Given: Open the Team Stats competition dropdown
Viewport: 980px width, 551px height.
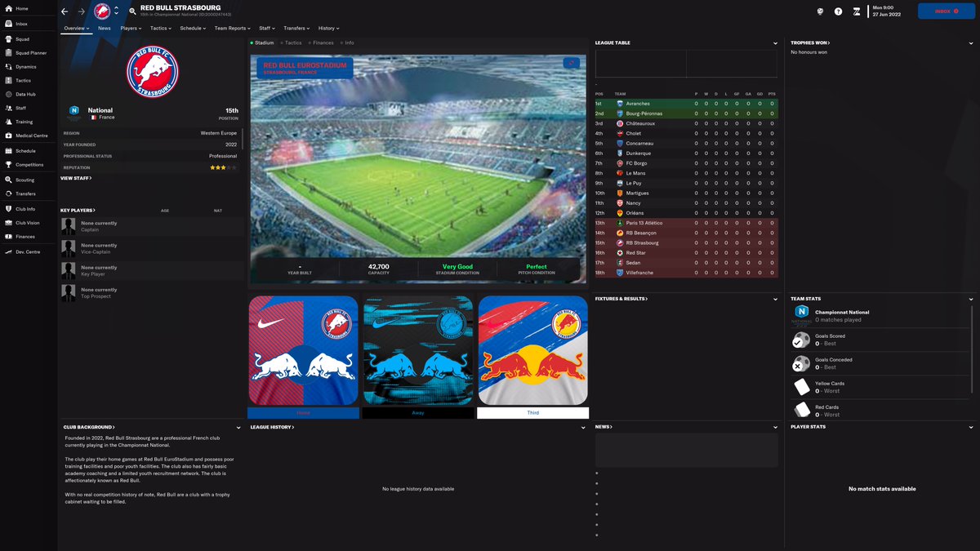Looking at the screenshot, I should click(x=971, y=300).
